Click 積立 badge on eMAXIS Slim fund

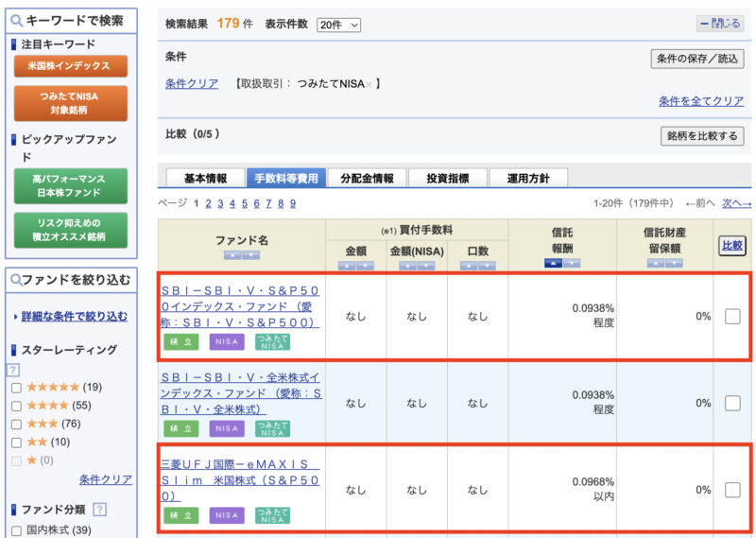[181, 515]
